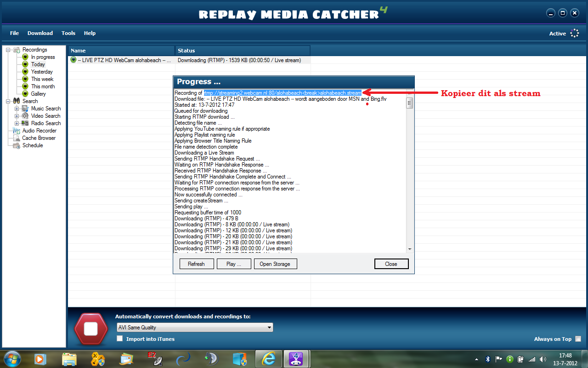Open the Windows Start orb
The width and height of the screenshot is (588, 368).
[12, 358]
